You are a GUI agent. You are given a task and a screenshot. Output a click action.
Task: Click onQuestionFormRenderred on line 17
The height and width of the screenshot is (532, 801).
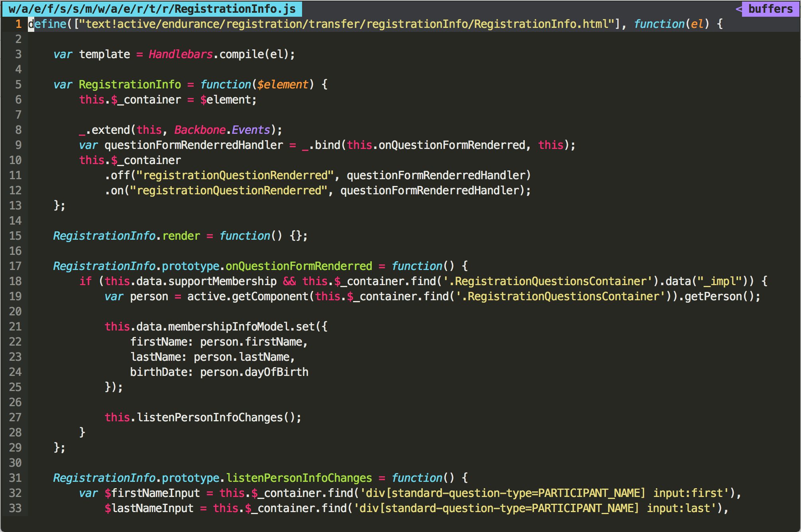pos(298,266)
